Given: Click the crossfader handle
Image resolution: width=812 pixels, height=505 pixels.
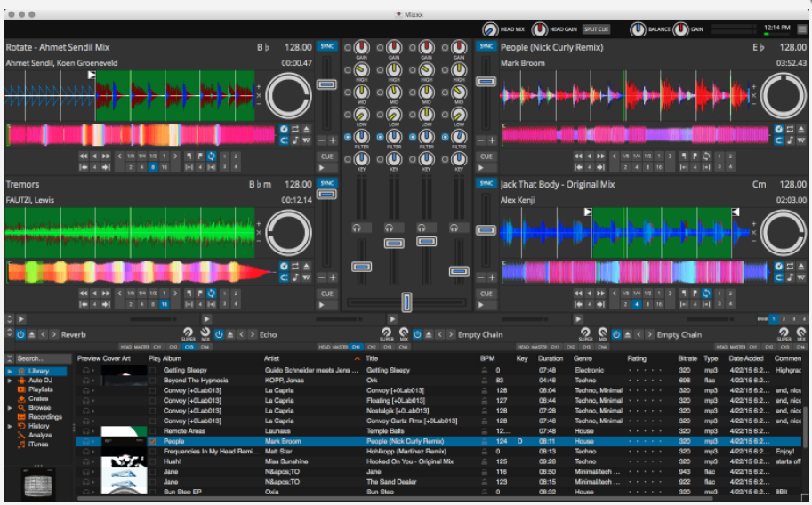Looking at the screenshot, I should 407,302.
